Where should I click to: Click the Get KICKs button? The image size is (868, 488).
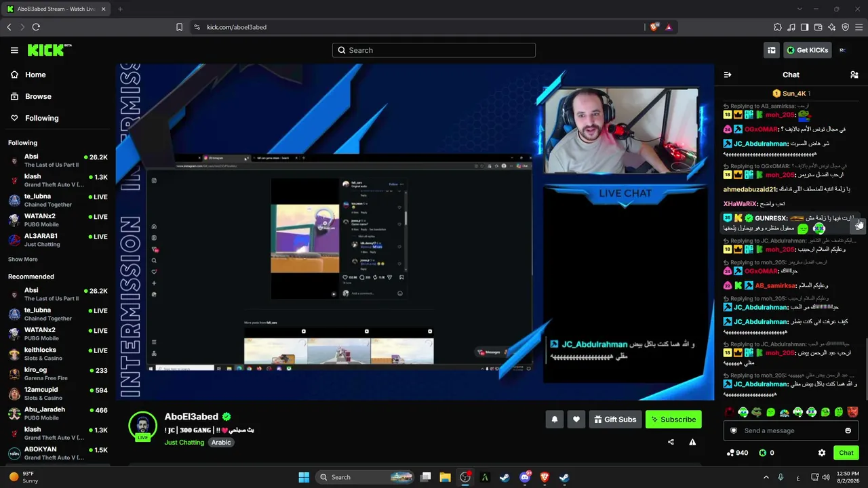pyautogui.click(x=807, y=50)
